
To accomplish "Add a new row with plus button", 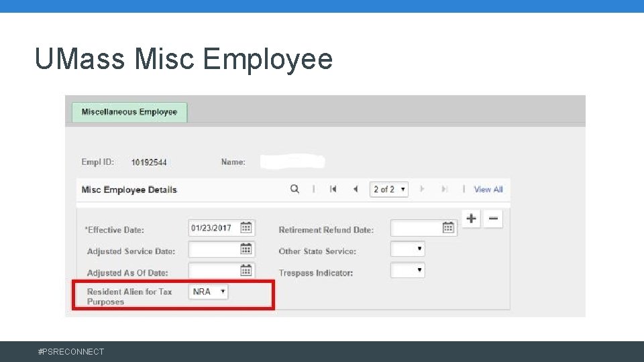I will [x=471, y=219].
